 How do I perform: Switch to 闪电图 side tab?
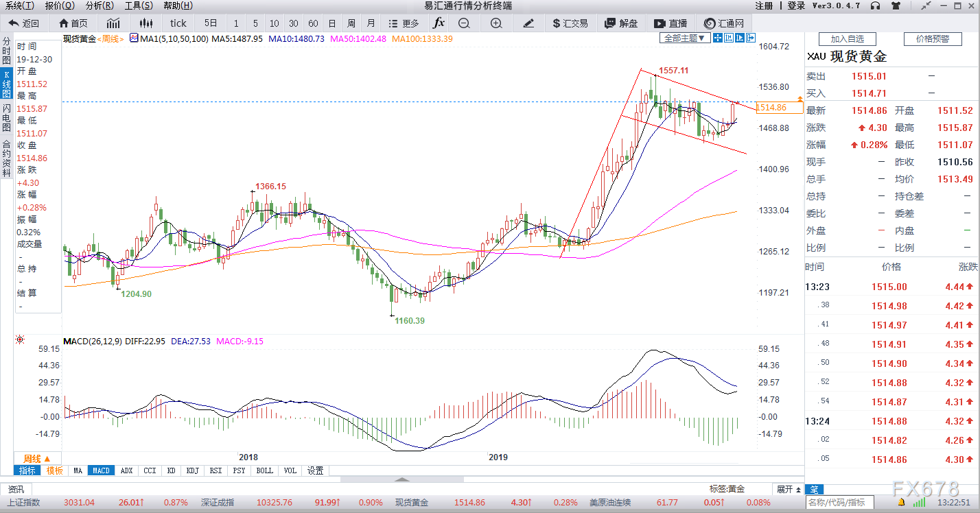click(x=6, y=118)
